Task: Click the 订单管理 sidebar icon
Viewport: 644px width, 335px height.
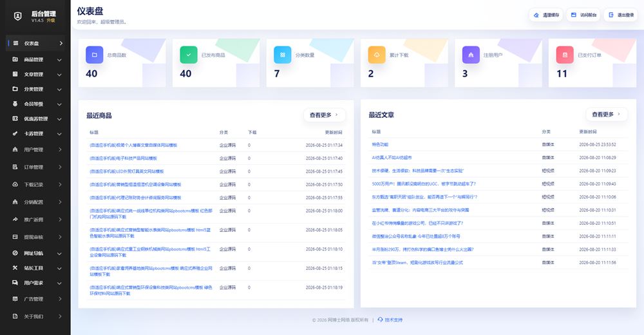Action: (x=15, y=167)
